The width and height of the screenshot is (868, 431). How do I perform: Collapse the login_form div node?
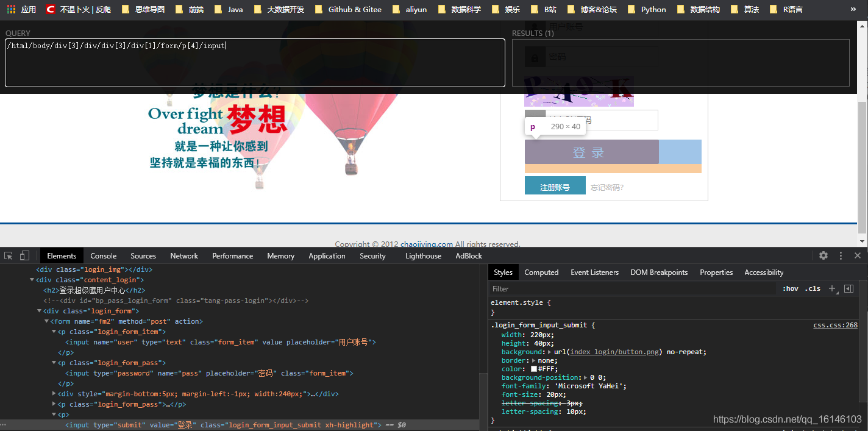[39, 311]
